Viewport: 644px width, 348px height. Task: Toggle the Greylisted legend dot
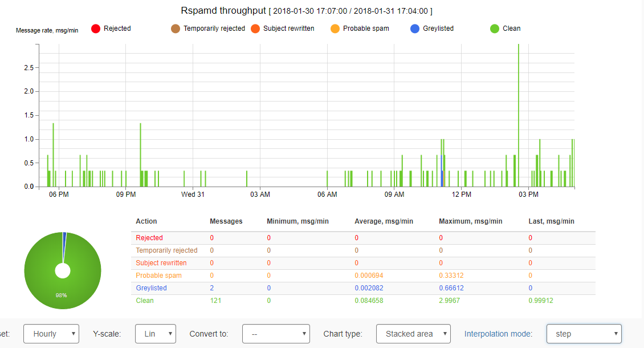[415, 29]
